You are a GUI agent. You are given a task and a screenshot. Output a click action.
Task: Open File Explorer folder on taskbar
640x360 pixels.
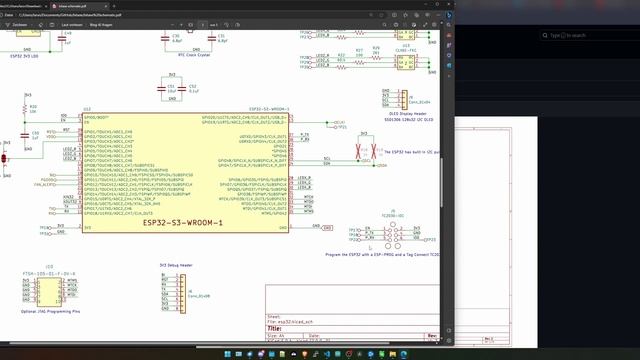(393, 354)
